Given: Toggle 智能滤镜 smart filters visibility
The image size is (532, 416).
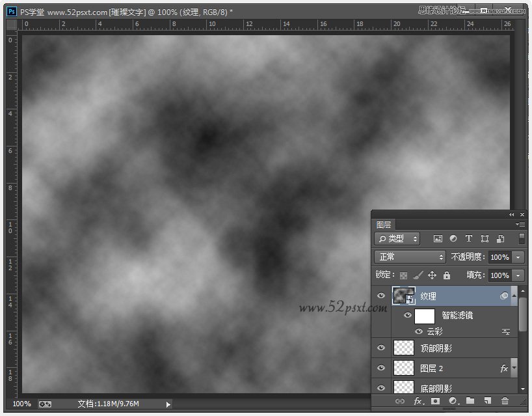Looking at the screenshot, I should click(x=408, y=315).
